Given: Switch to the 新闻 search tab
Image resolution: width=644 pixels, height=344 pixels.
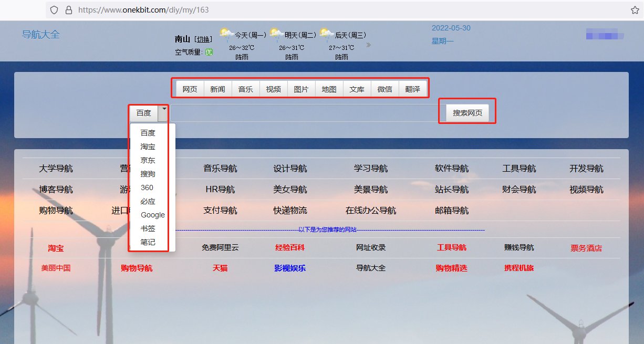Looking at the screenshot, I should tap(217, 89).
